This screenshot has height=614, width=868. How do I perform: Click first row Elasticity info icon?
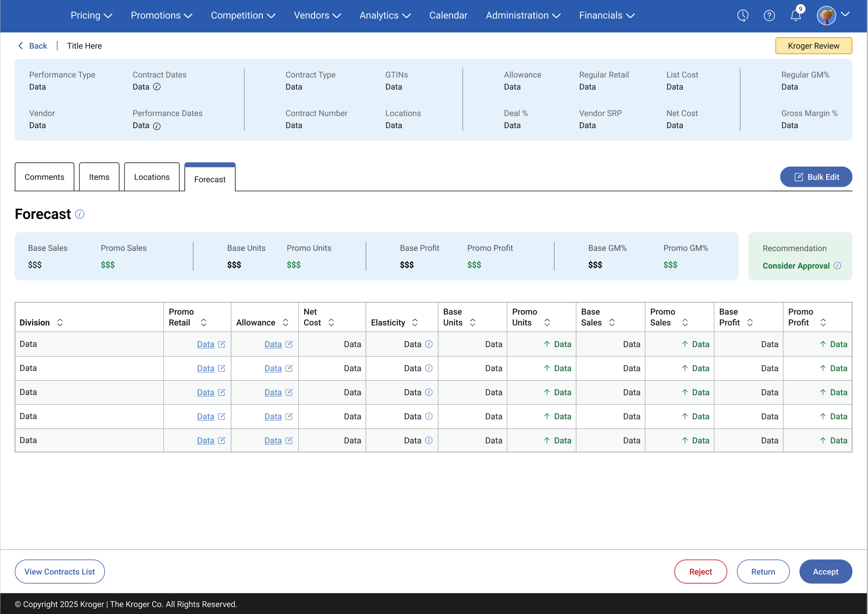click(429, 344)
